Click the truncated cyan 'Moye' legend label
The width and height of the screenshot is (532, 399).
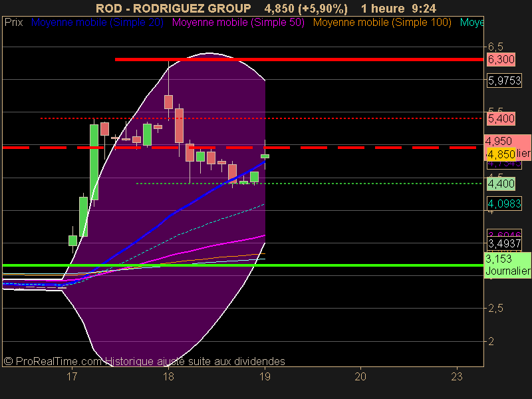[x=471, y=23]
